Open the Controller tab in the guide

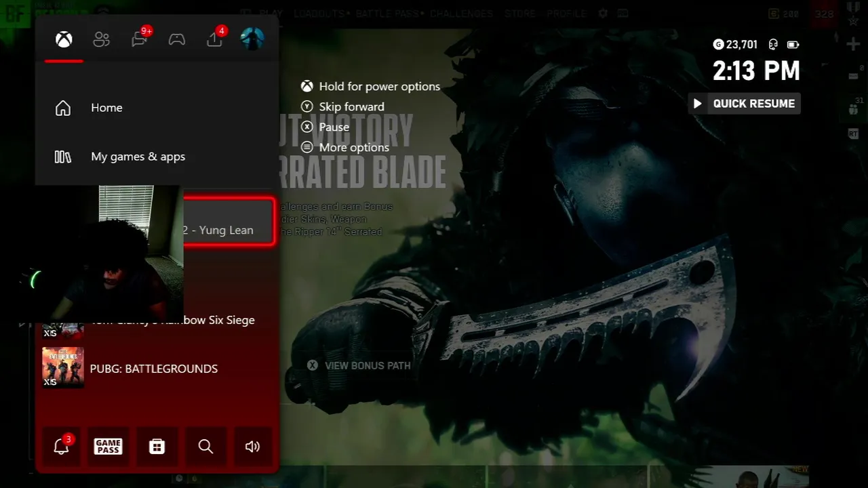(177, 39)
